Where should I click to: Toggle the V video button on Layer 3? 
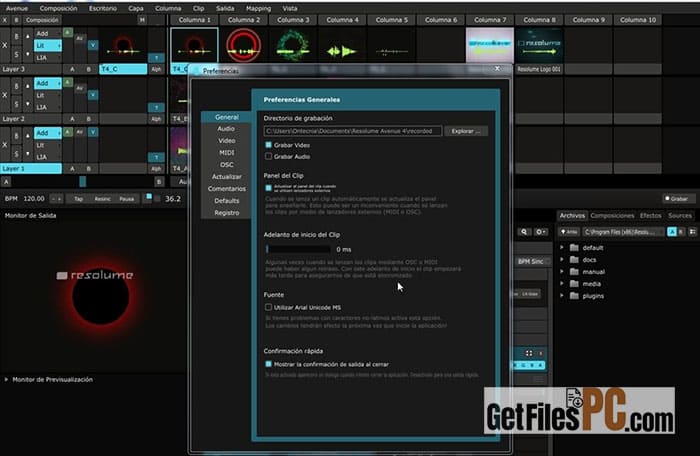pos(93,45)
